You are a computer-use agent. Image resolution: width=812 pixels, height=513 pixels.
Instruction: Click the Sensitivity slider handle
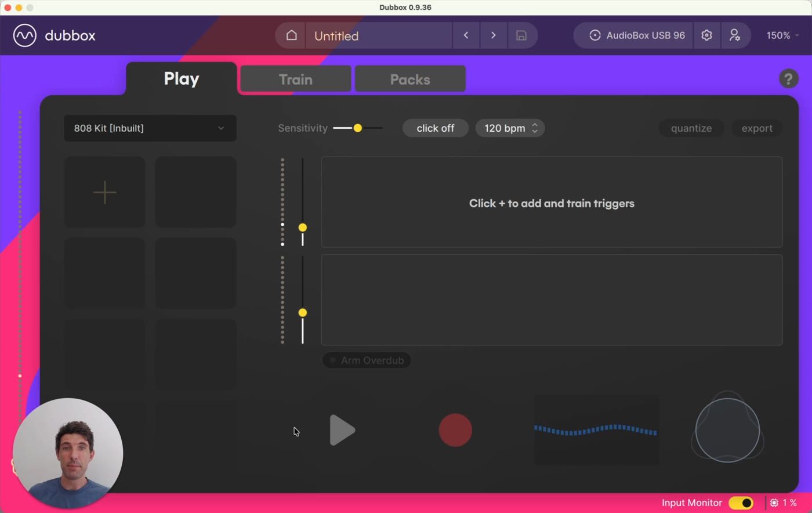[x=358, y=128]
